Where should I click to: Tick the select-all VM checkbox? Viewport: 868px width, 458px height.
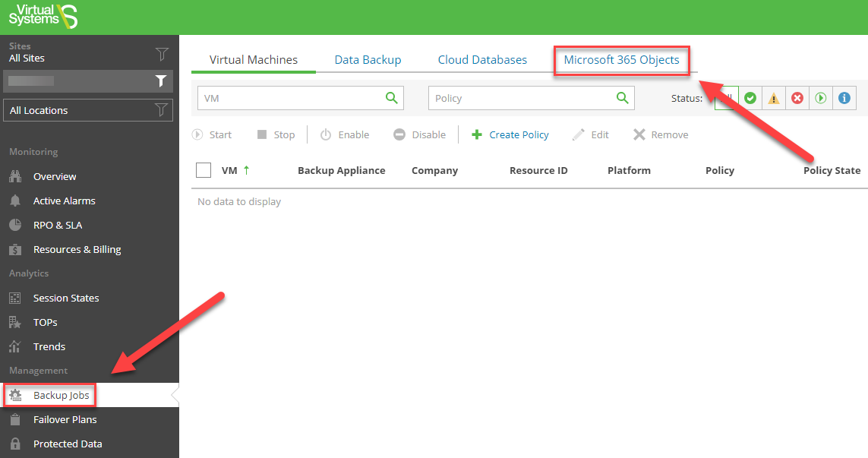(x=204, y=170)
